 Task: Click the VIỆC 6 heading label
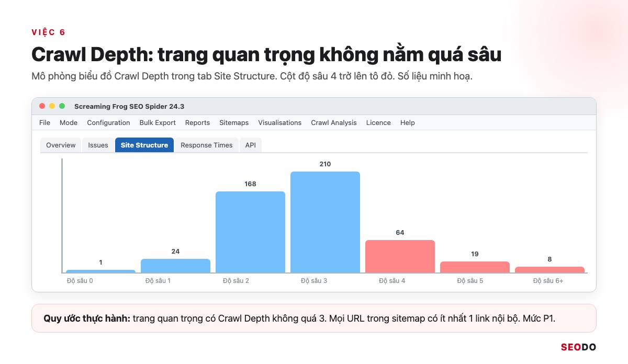[48, 32]
